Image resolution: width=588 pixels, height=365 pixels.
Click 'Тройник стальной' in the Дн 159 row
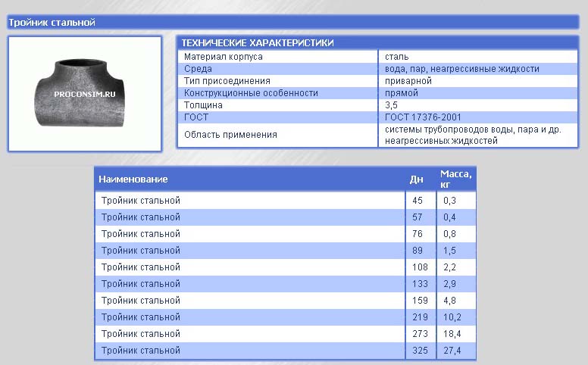(141, 300)
